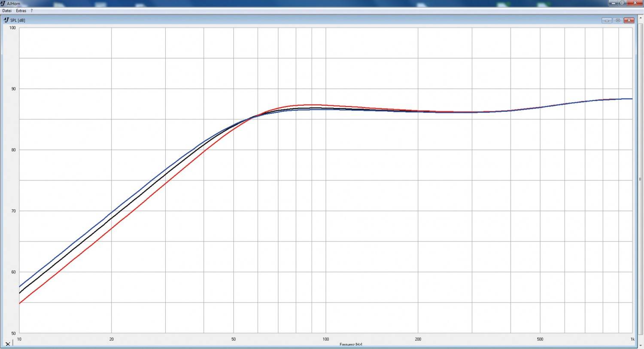
Task: Click the '20' frequency axis label
Action: click(x=112, y=340)
